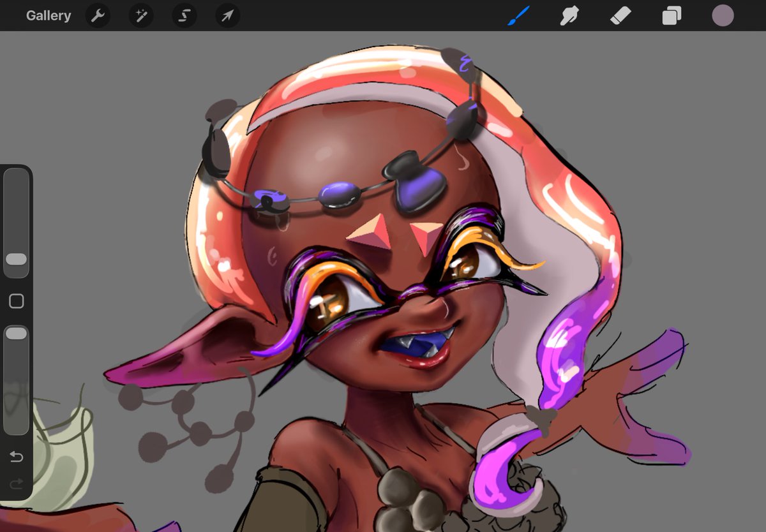Redo the last undone action
This screenshot has height=532, width=766.
[x=16, y=483]
